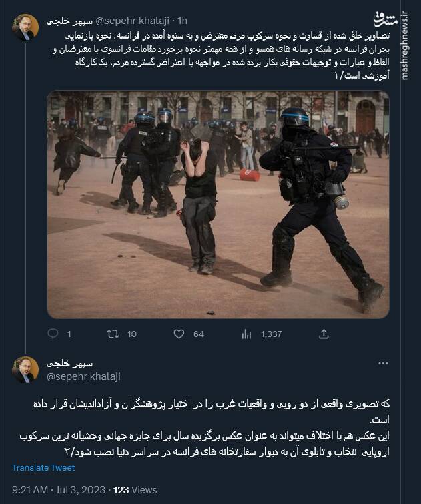421x504 pixels.
Task: Open top tweet author's profile avatar
Action: [x=25, y=27]
